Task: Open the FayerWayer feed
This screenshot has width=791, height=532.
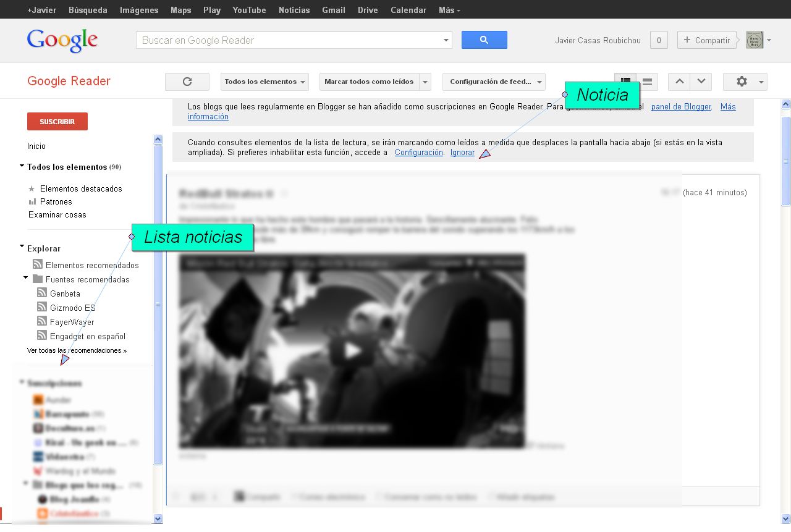Action: pyautogui.click(x=72, y=322)
